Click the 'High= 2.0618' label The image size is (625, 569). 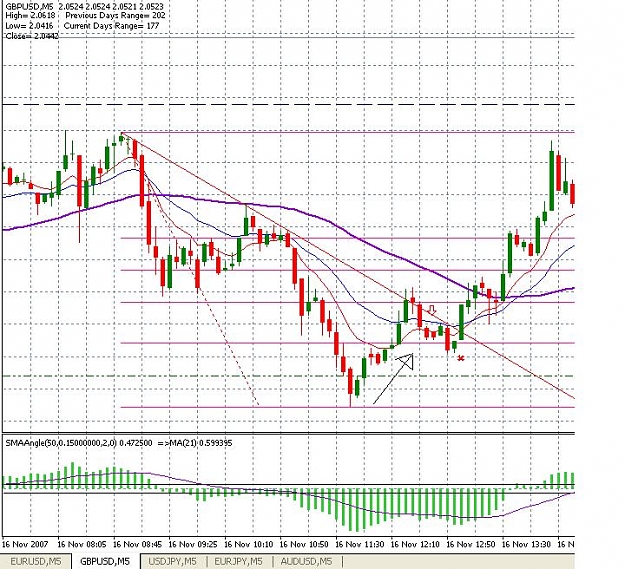coord(29,16)
